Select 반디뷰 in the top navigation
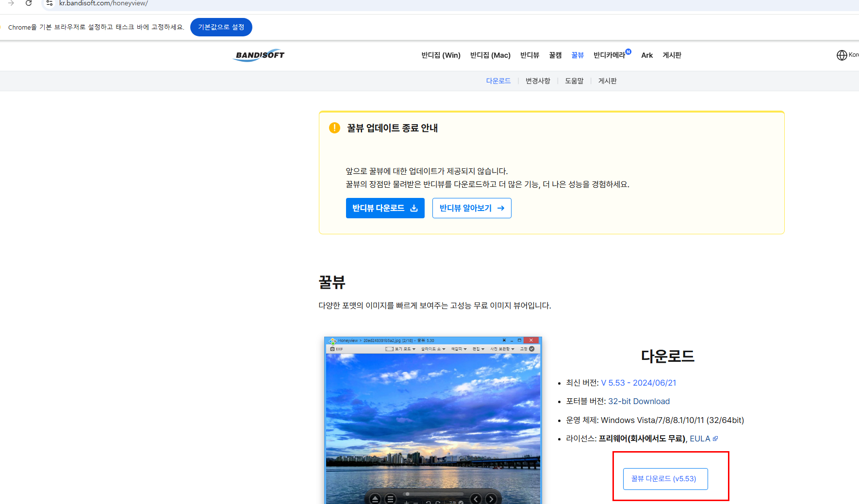The image size is (859, 504). pos(530,55)
